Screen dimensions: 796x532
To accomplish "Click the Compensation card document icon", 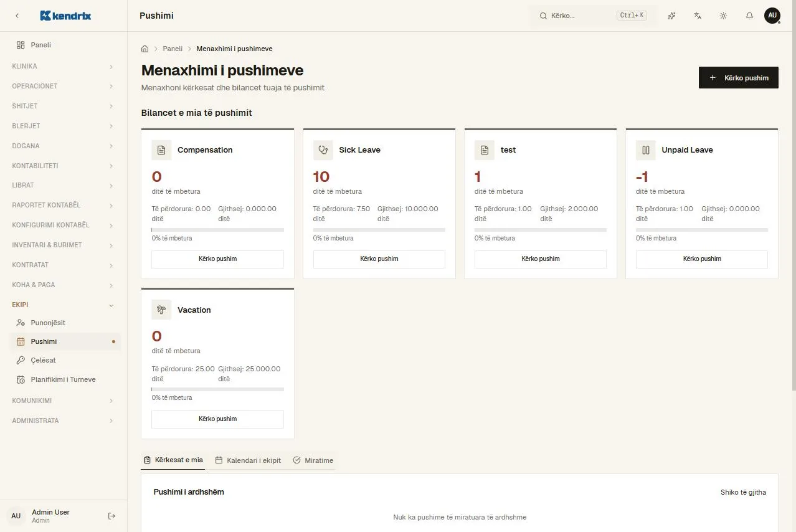I will point(161,150).
